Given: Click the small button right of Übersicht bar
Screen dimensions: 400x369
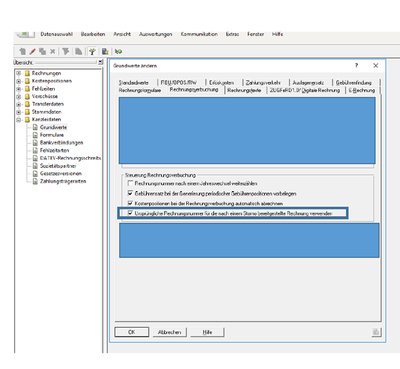Looking at the screenshot, I should click(101, 62).
